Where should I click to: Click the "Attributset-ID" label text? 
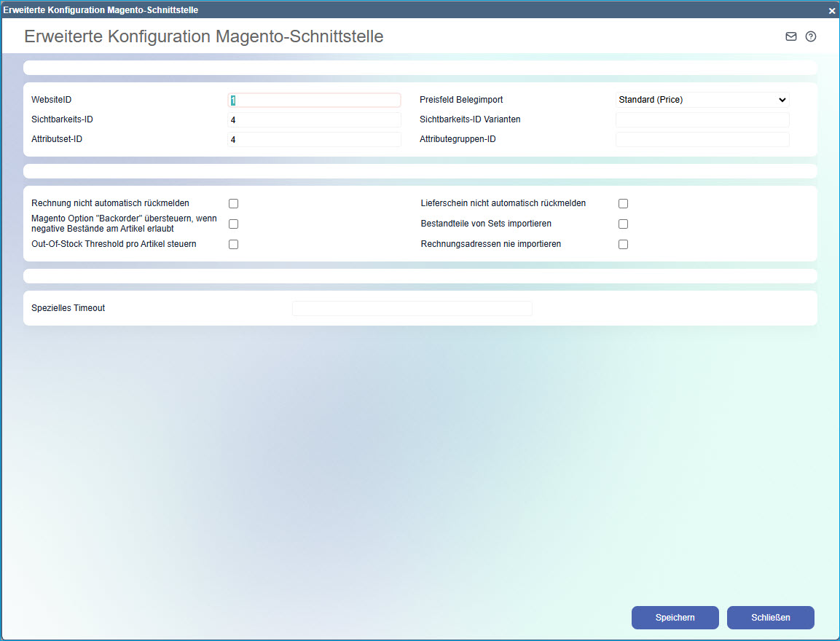pos(57,139)
